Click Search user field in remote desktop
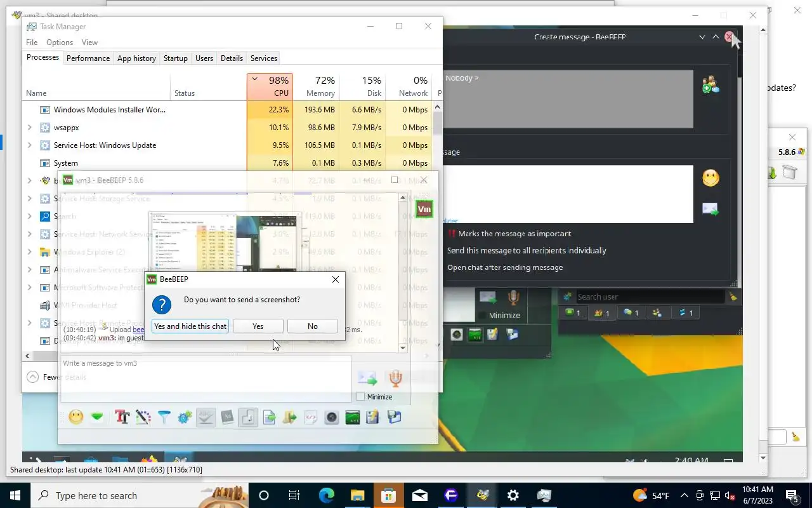This screenshot has width=812, height=508. [x=650, y=297]
